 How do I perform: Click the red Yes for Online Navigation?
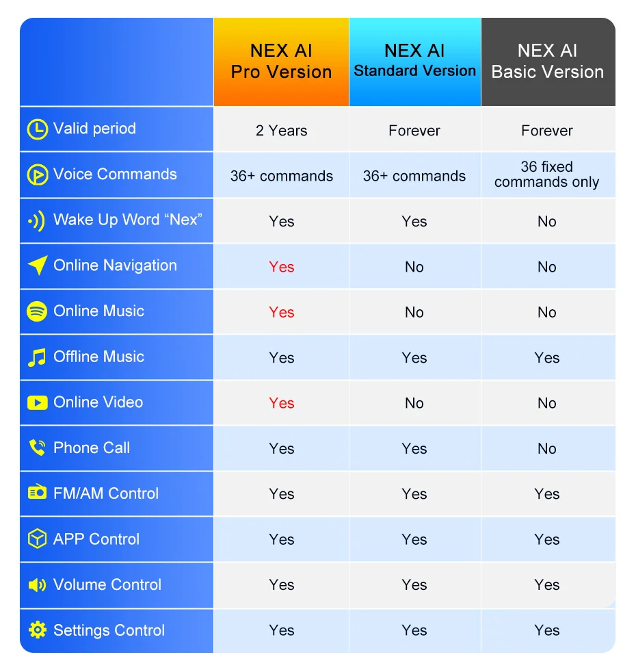click(281, 267)
